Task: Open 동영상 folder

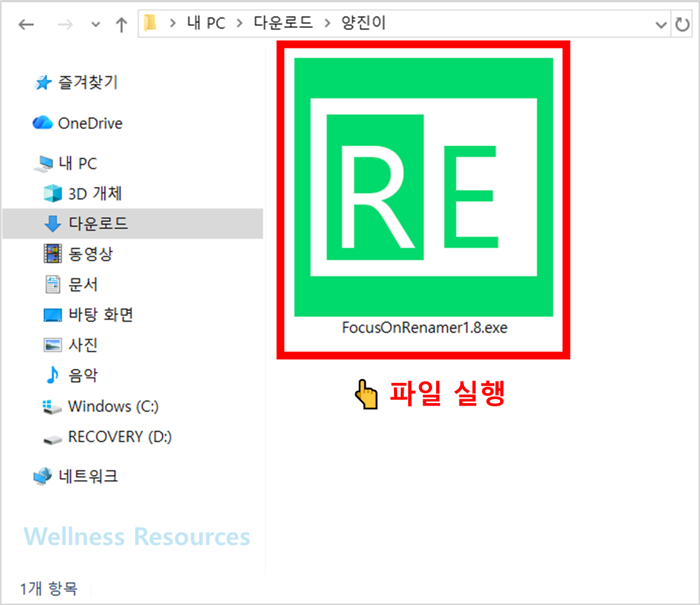Action: 91,254
